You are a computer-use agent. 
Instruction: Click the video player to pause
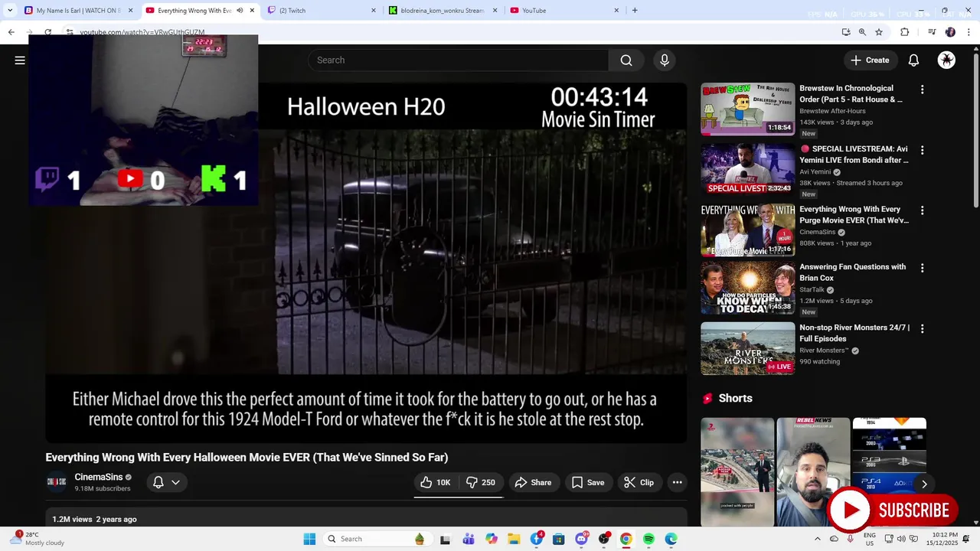(x=366, y=262)
